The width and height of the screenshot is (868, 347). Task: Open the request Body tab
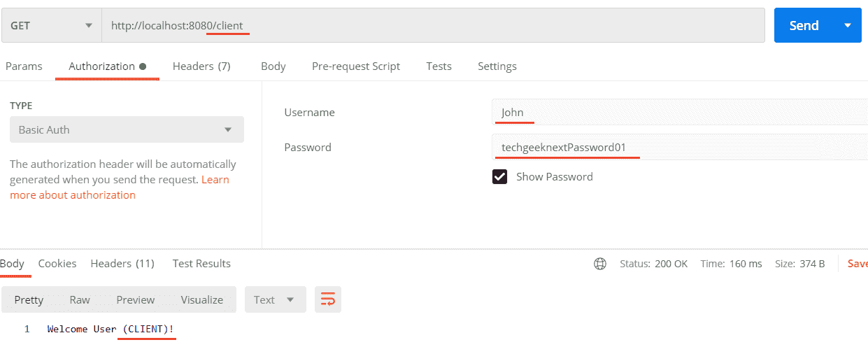click(273, 66)
